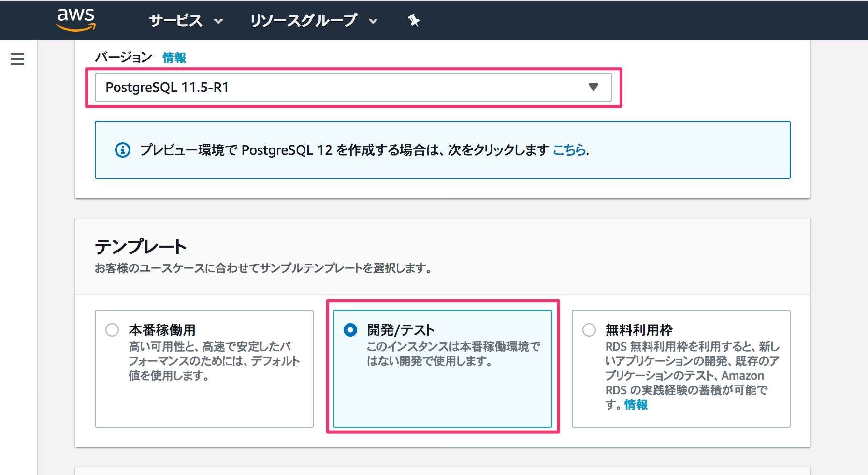Expand the リソースグループ chevron arrow
Screen dimensions: 868x475
pyautogui.click(x=373, y=21)
